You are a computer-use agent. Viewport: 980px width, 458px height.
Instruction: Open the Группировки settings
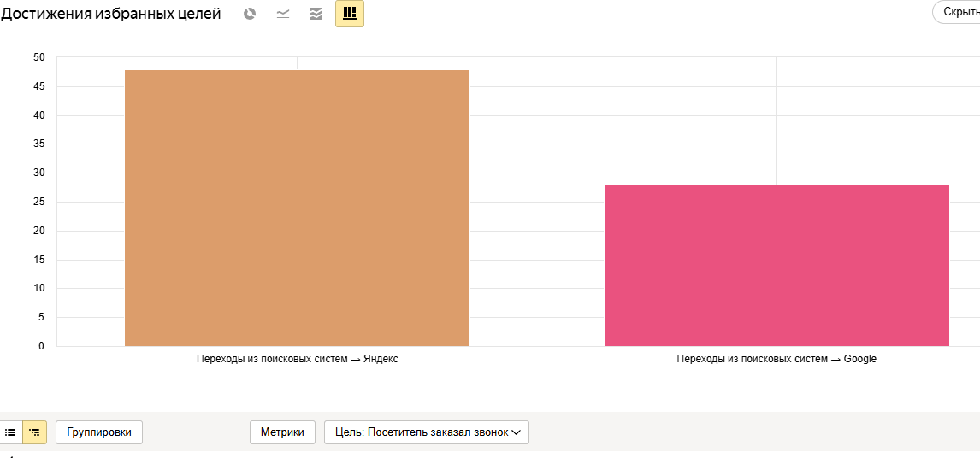click(98, 432)
